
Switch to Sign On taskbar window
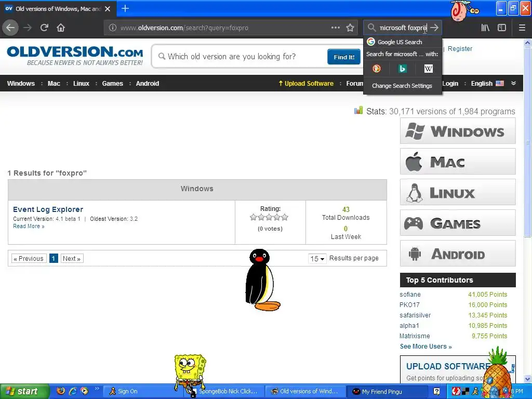[x=142, y=392]
